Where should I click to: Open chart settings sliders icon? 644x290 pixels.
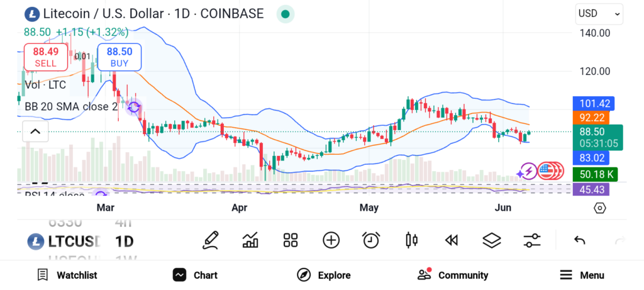[532, 240]
